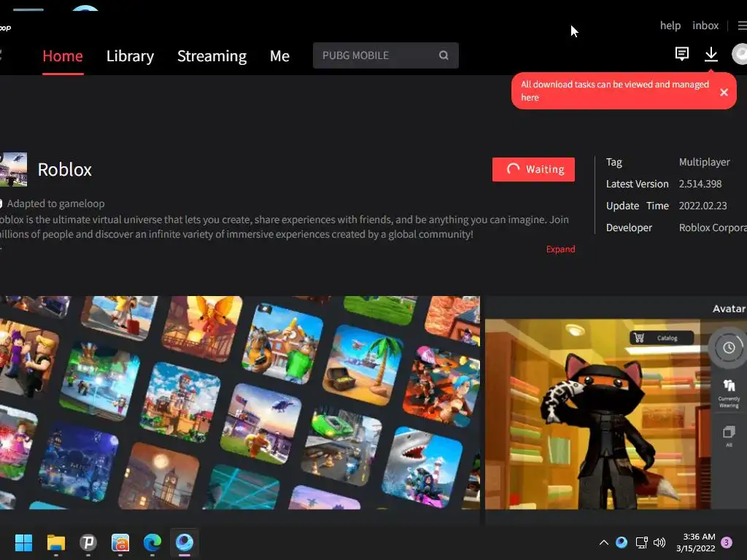Open the orange A app on taskbar

click(x=120, y=542)
